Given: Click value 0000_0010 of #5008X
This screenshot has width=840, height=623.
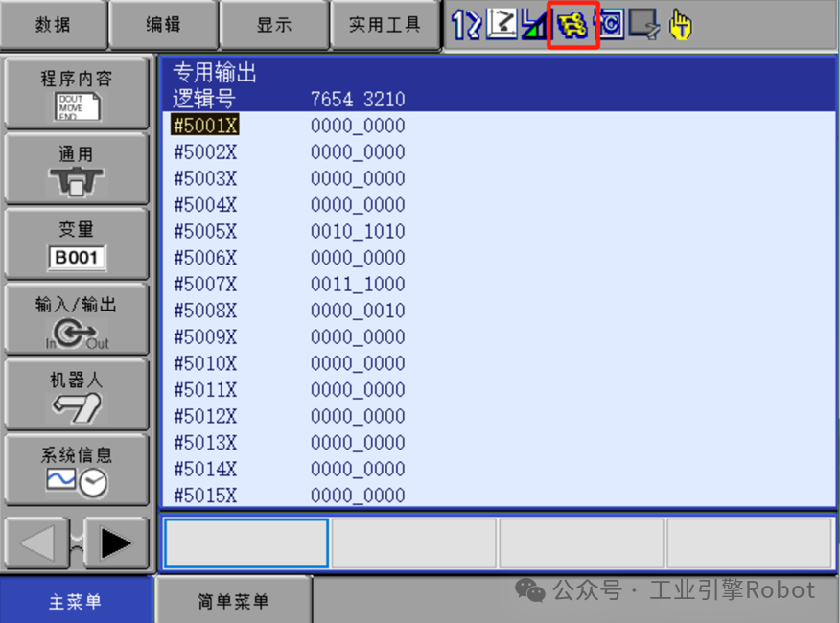Looking at the screenshot, I should [358, 311].
